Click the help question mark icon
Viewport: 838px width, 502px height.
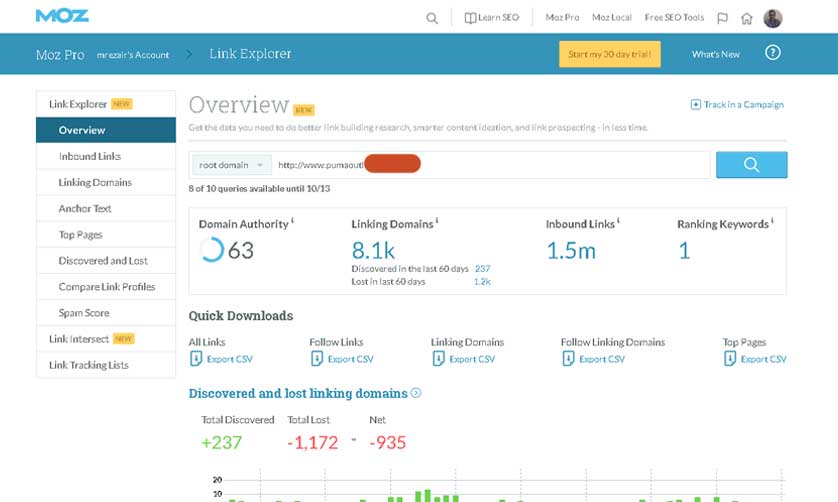coord(772,53)
